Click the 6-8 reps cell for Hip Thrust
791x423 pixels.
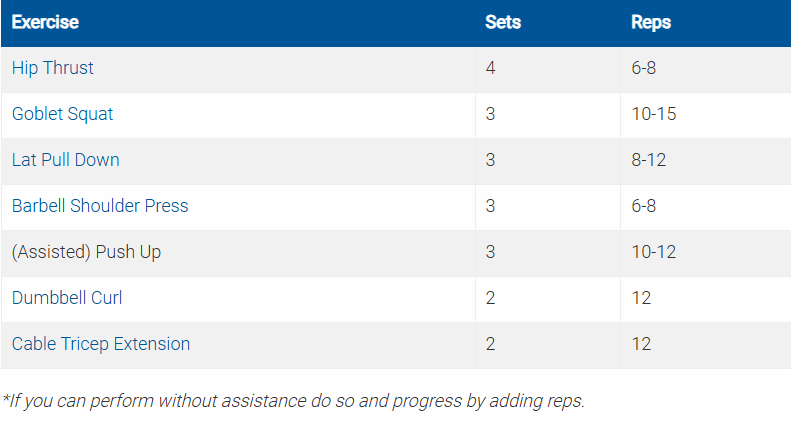click(x=643, y=68)
